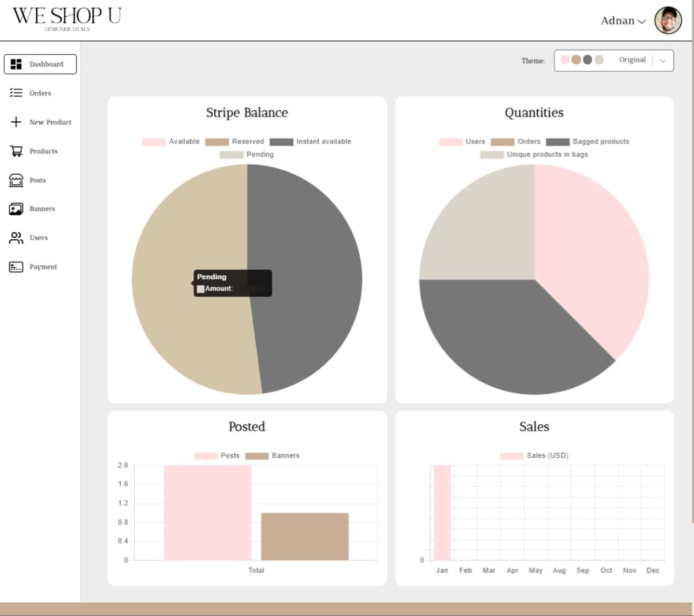The width and height of the screenshot is (694, 616).
Task: Click the Posts storefront icon
Action: [16, 180]
